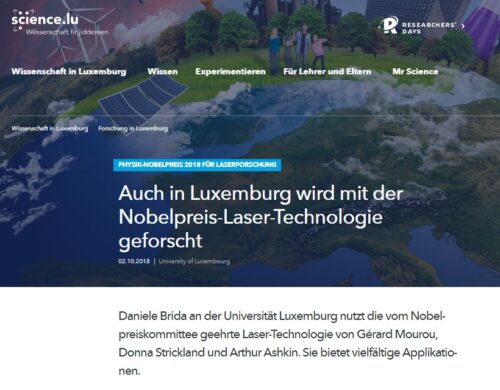Go to Für Lehrer und Eltern
500x390 pixels.
coord(327,72)
